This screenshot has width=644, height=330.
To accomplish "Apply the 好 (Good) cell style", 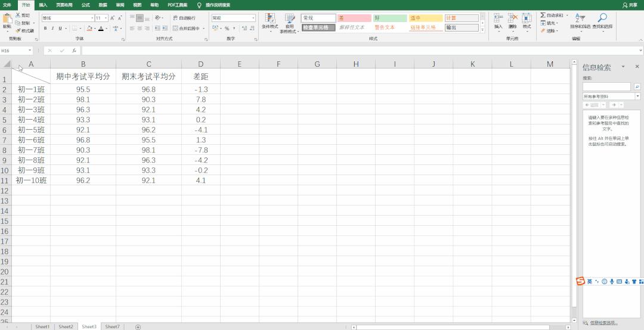I will 390,18.
